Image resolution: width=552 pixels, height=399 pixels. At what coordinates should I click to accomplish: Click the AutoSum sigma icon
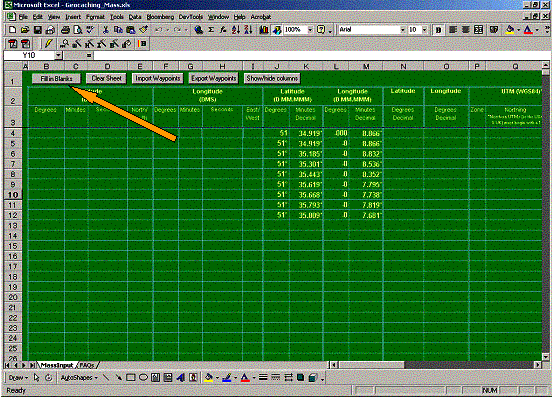211,30
